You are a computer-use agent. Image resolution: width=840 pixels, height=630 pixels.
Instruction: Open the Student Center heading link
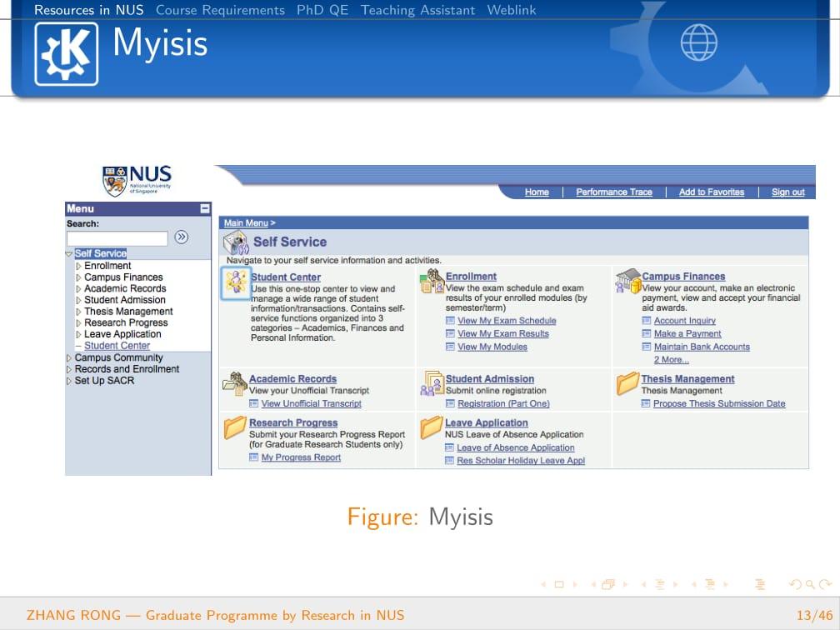click(x=286, y=277)
